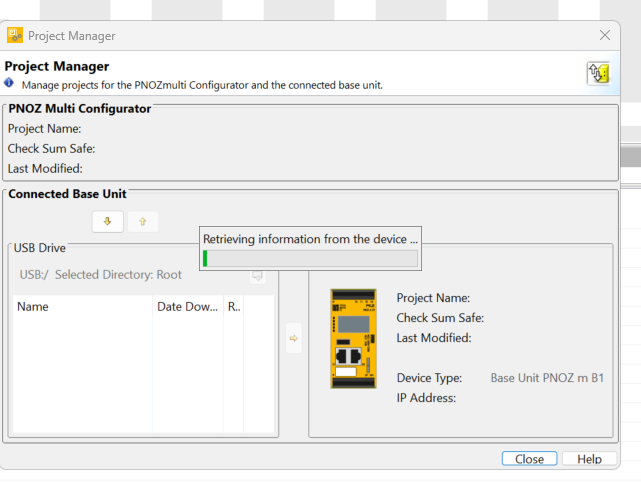This screenshot has width=641, height=482.
Task: Click the PNOZ base unit device image
Action: (x=353, y=339)
